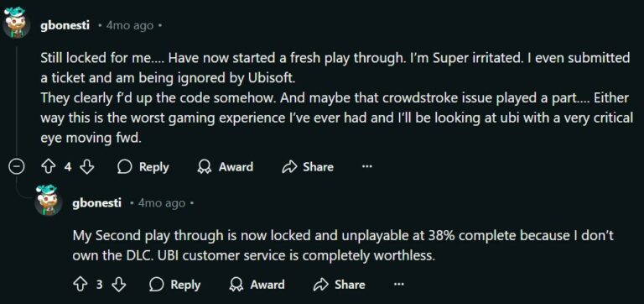Upvote the reply about second play through
Viewport: 644px width, 304px height.
80,285
